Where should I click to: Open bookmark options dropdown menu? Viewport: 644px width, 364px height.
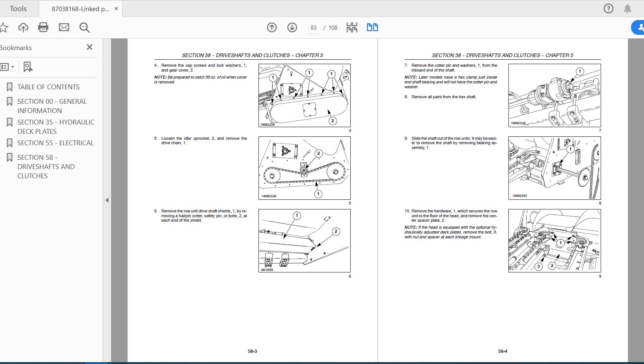point(7,67)
